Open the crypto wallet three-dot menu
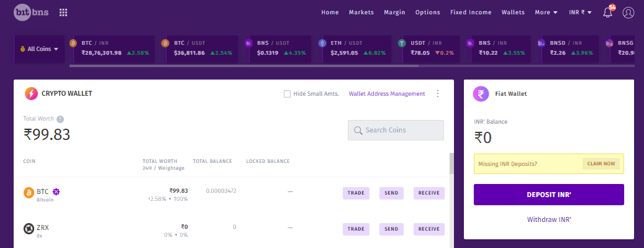Viewport: 644px width, 248px height. click(x=437, y=94)
